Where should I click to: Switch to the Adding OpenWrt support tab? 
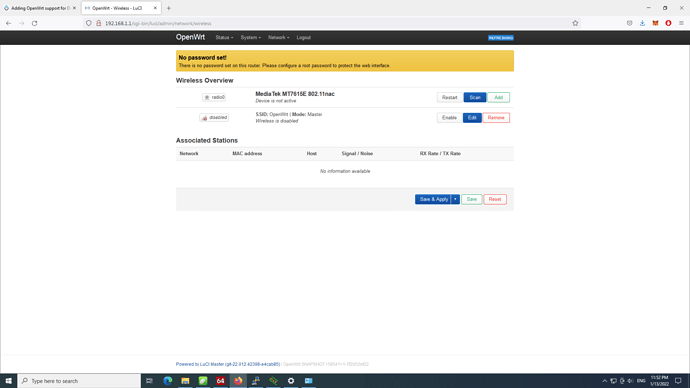tap(40, 8)
